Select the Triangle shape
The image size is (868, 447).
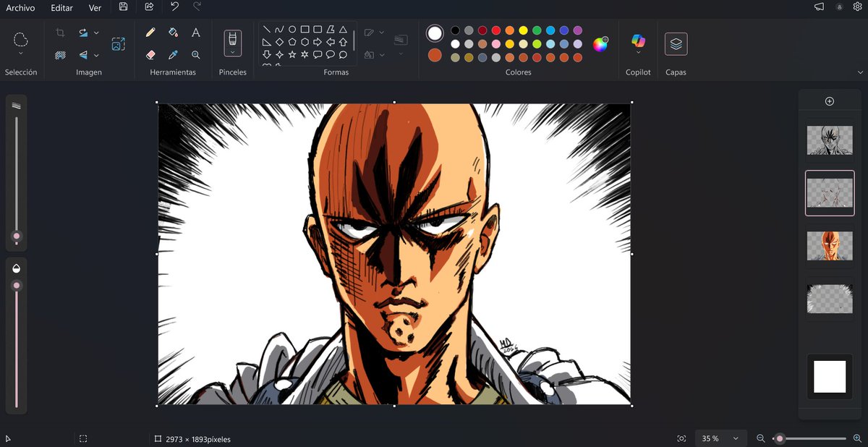point(343,30)
